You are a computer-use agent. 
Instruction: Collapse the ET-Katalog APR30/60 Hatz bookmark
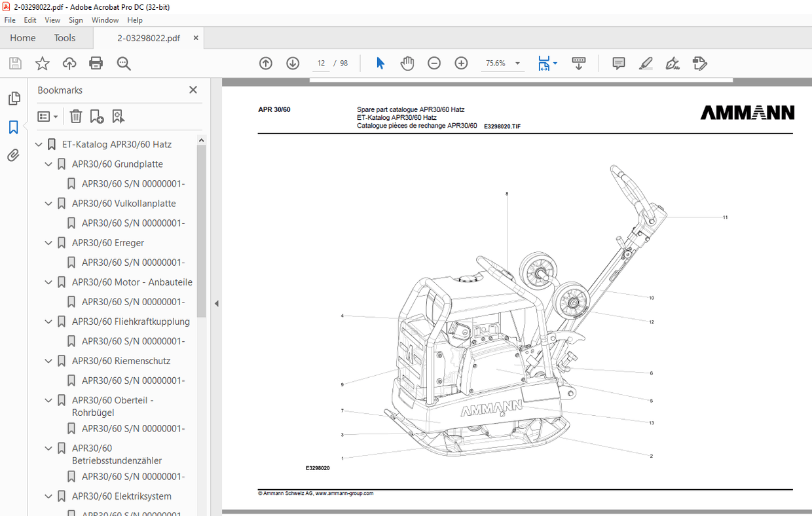tap(38, 143)
